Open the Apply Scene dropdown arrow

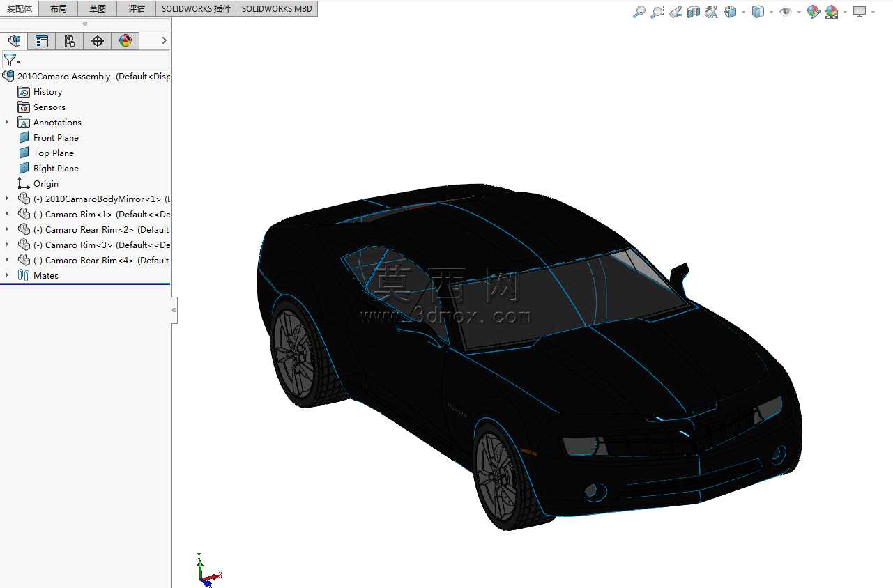(845, 12)
